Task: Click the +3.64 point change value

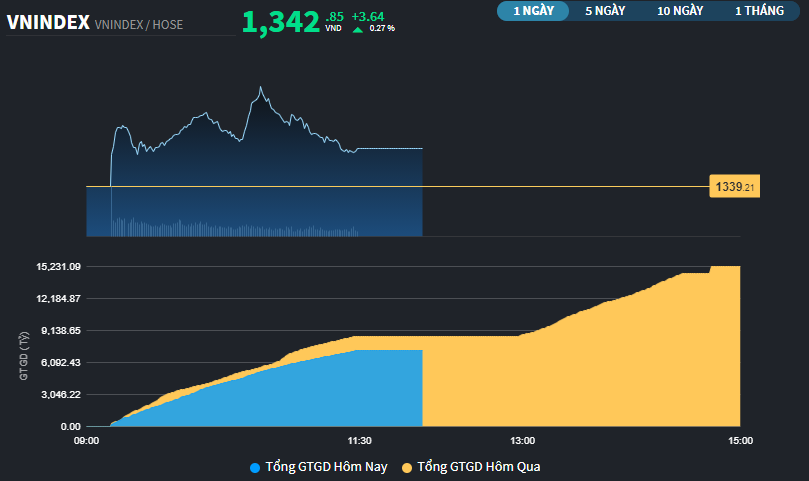Action: tap(367, 16)
